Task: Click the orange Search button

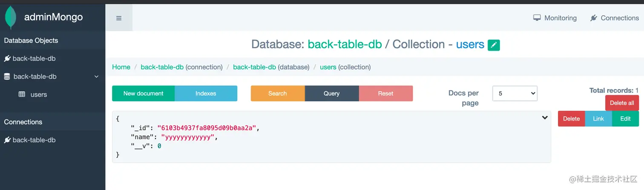Action: click(x=278, y=93)
